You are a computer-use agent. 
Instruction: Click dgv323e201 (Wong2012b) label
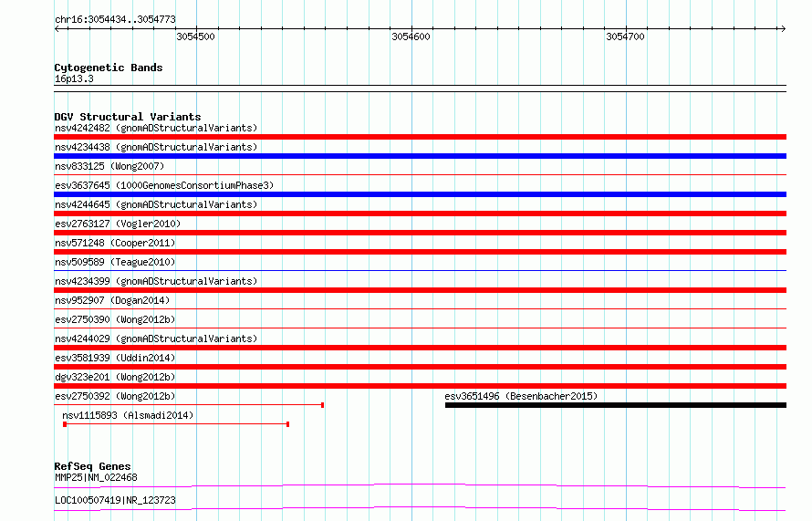pyautogui.click(x=115, y=377)
